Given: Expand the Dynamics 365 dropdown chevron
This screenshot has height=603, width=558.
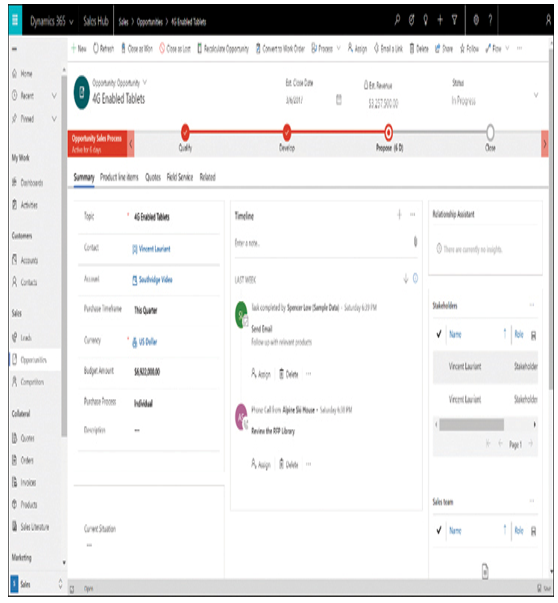Looking at the screenshot, I should [72, 22].
